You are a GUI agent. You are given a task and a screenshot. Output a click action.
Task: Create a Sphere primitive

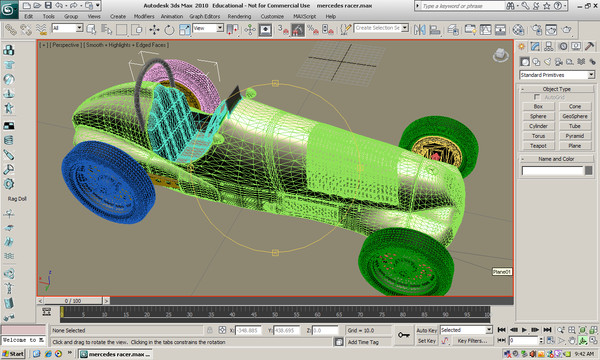(538, 116)
